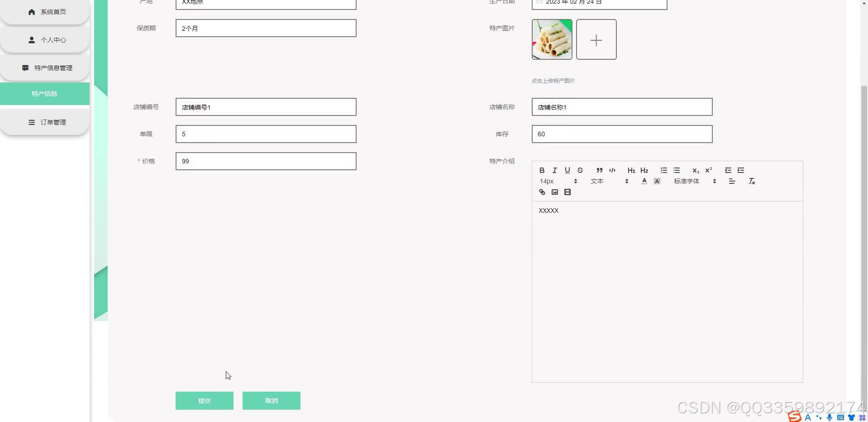The width and height of the screenshot is (868, 422).
Task: Focus the 店铺名称 input field
Action: pos(622,107)
